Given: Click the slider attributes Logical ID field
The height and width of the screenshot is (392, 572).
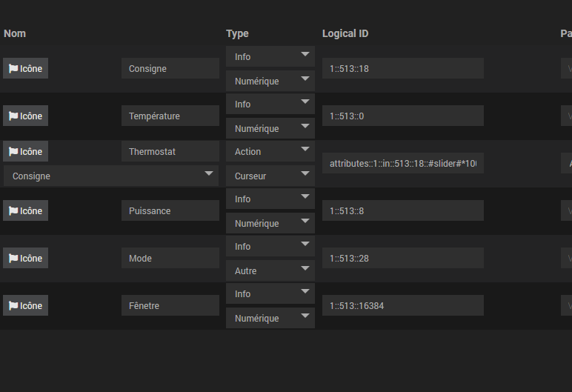Looking at the screenshot, I should tap(402, 164).
